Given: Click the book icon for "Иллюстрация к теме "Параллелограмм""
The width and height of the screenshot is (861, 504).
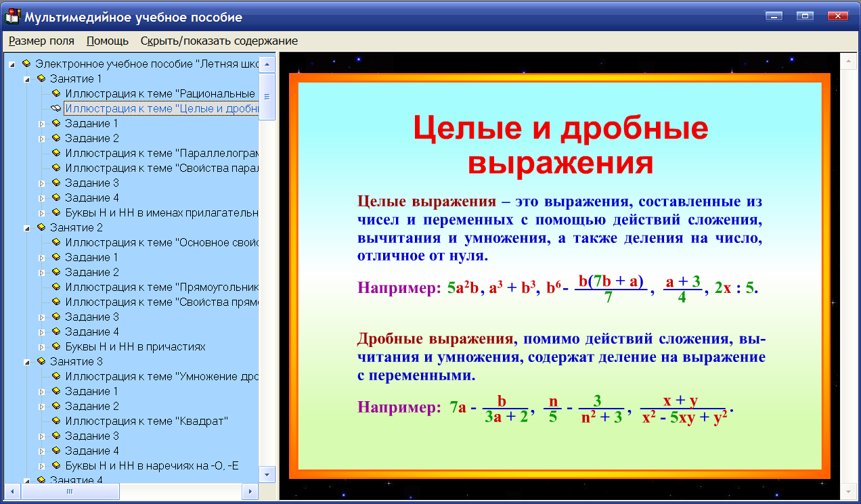Looking at the screenshot, I should (x=56, y=153).
